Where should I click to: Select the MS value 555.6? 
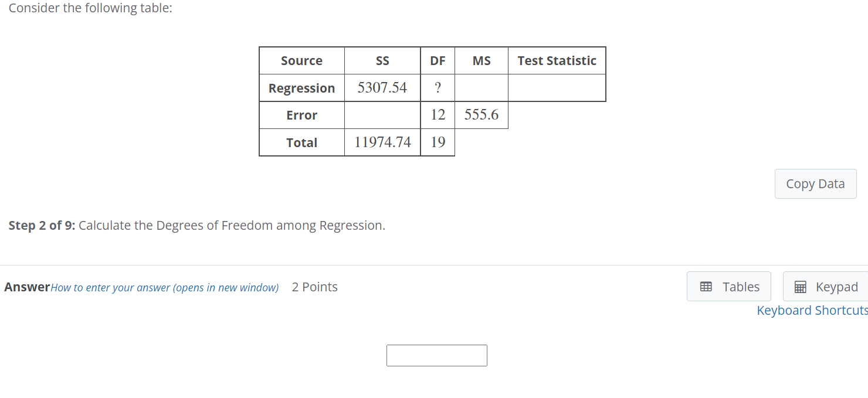[x=481, y=115]
